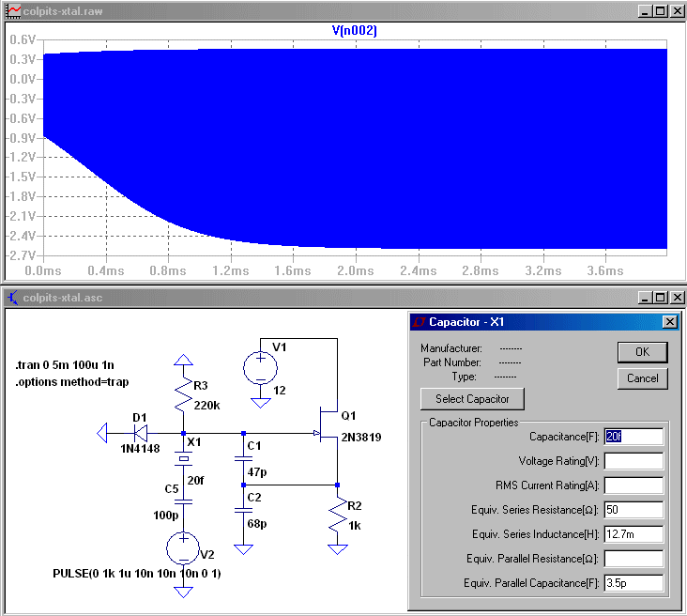Click the colpits-xtal.raw window title icon
This screenshot has height=616, width=687.
13,10
